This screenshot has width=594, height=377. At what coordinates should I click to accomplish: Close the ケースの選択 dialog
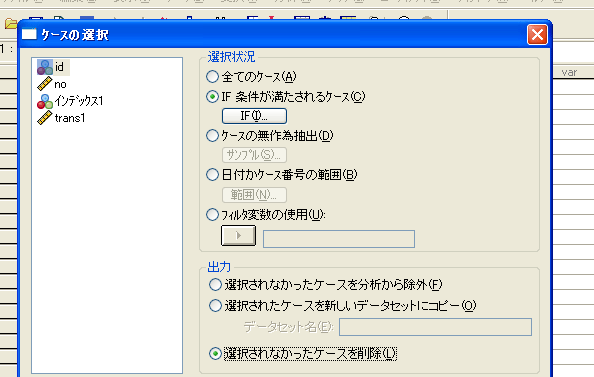(537, 35)
